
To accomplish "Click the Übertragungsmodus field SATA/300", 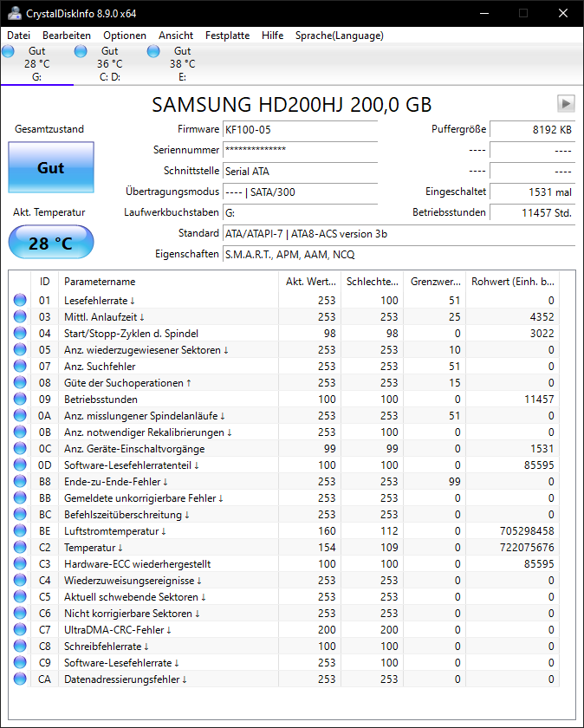I will (x=300, y=192).
